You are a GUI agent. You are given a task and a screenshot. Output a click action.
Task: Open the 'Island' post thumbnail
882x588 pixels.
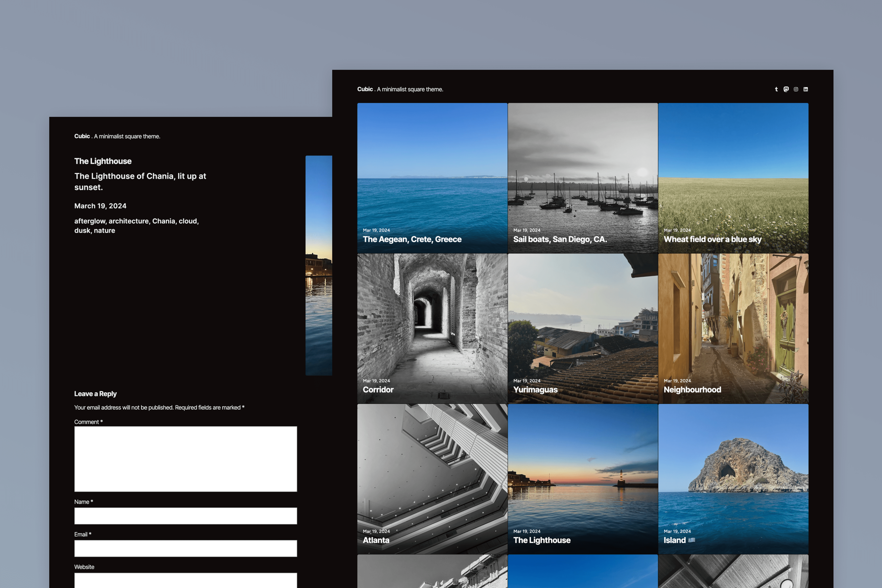(733, 478)
